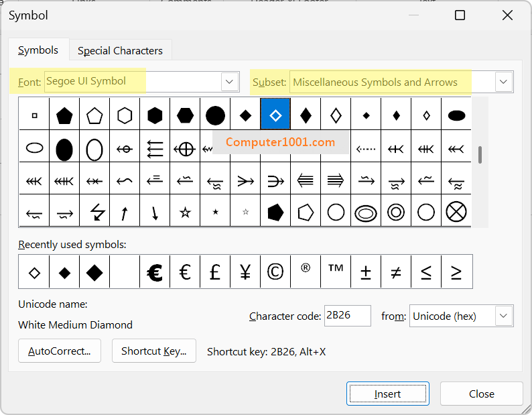
Task: Pick the leftwards triple arrow symbol
Action: tap(306, 180)
